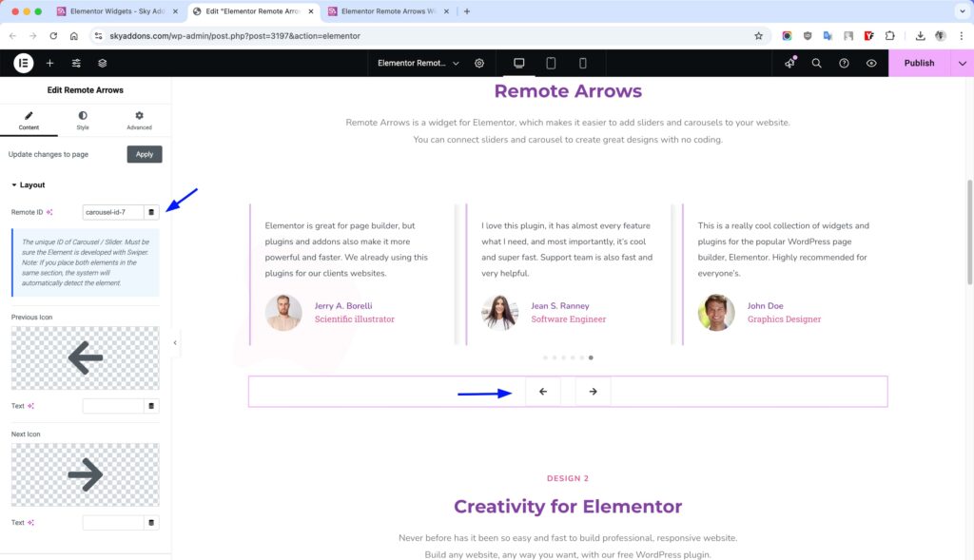The image size is (974, 560).
Task: Switch to the Style tab
Action: [x=83, y=121]
